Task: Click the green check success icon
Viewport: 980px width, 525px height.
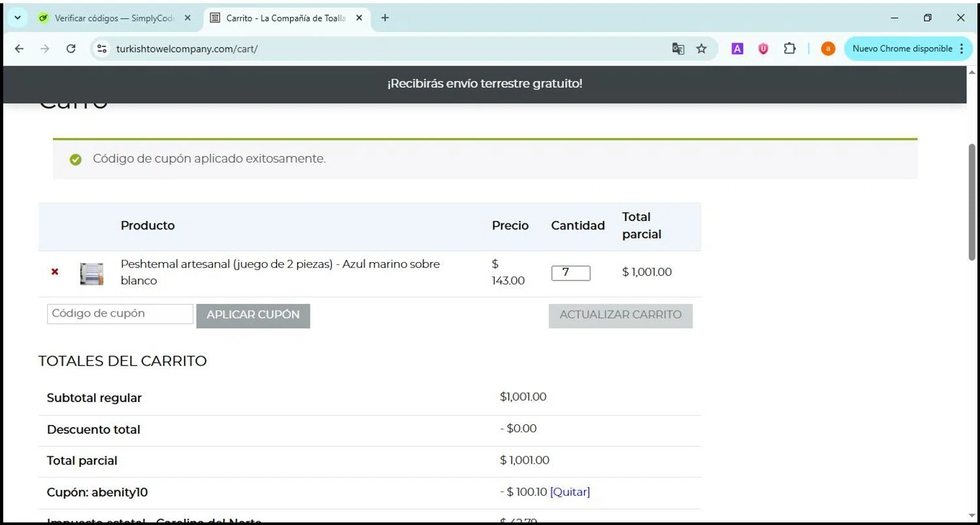Action: tap(76, 159)
